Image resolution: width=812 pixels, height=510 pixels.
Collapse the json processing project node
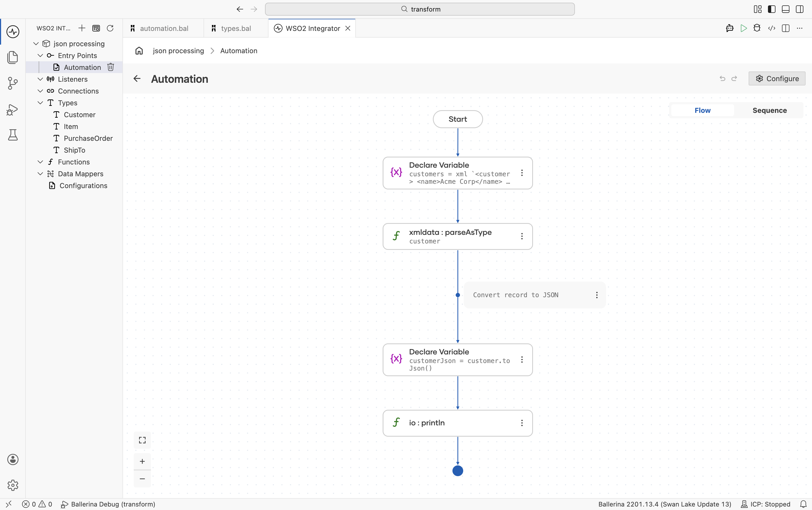(36, 44)
